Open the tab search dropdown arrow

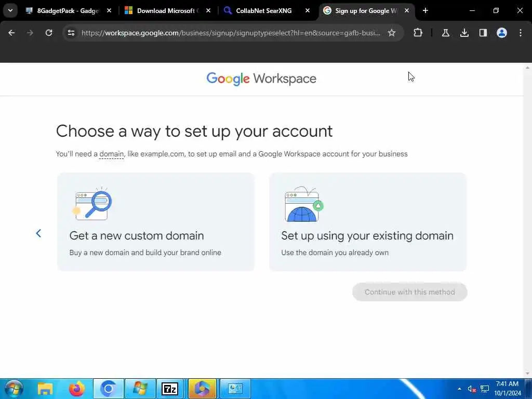coord(10,10)
